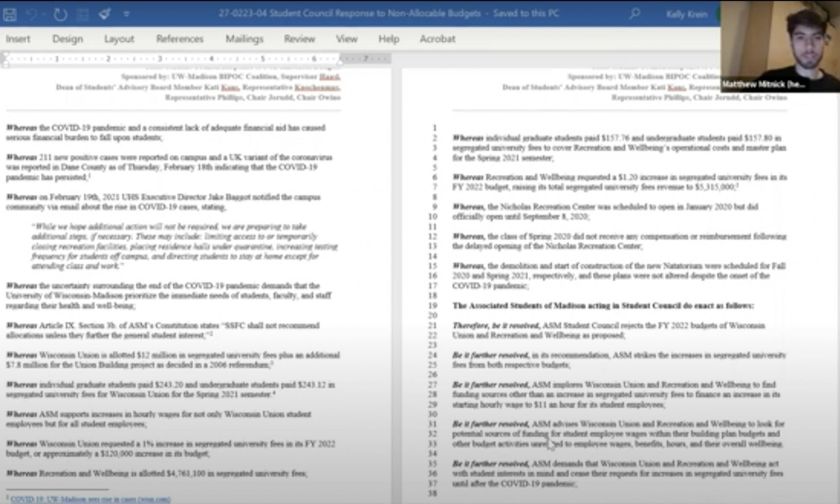
Task: Click the search magnifier icon in title bar
Action: [634, 13]
